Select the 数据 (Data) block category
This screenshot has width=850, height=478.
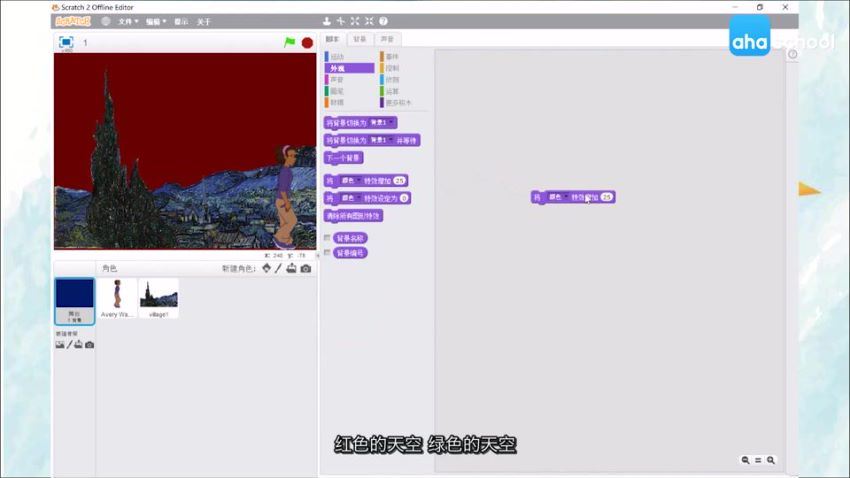(349, 102)
